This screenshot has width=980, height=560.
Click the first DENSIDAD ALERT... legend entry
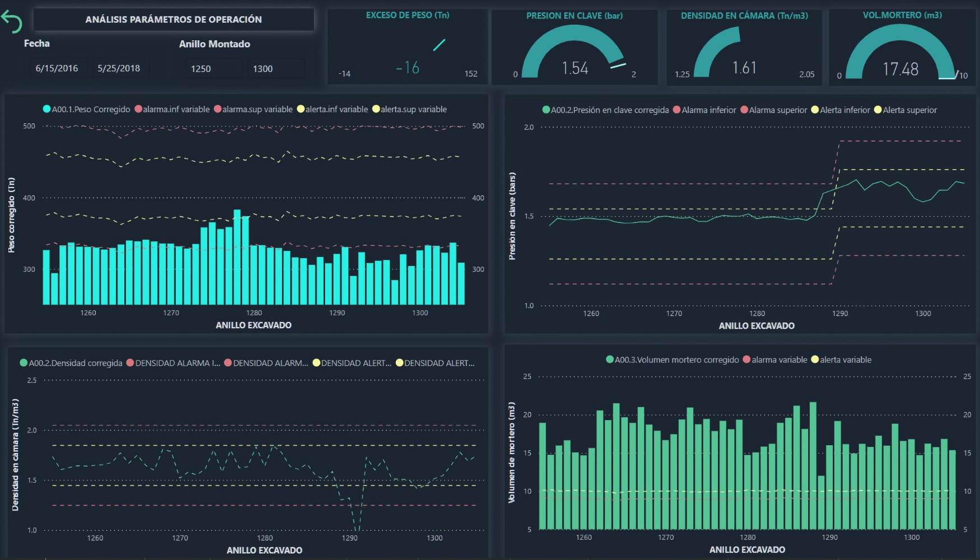tap(352, 363)
